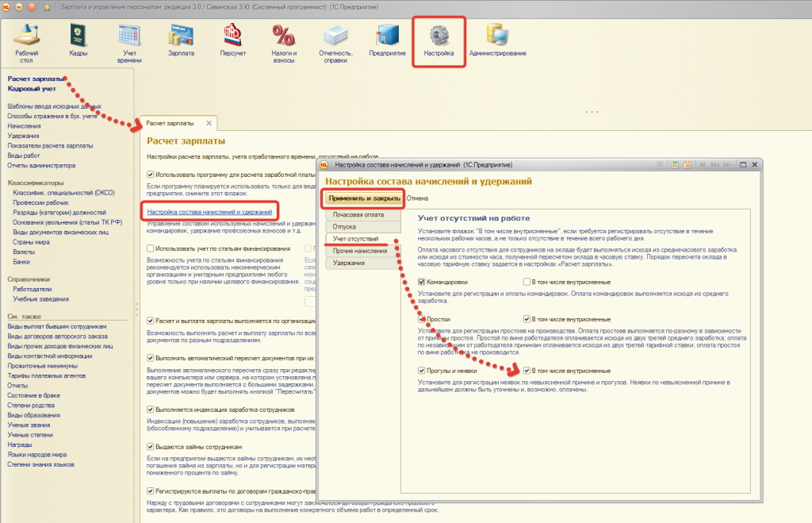Click the 1C logo in main title bar
The image size is (812, 523).
(x=6, y=7)
